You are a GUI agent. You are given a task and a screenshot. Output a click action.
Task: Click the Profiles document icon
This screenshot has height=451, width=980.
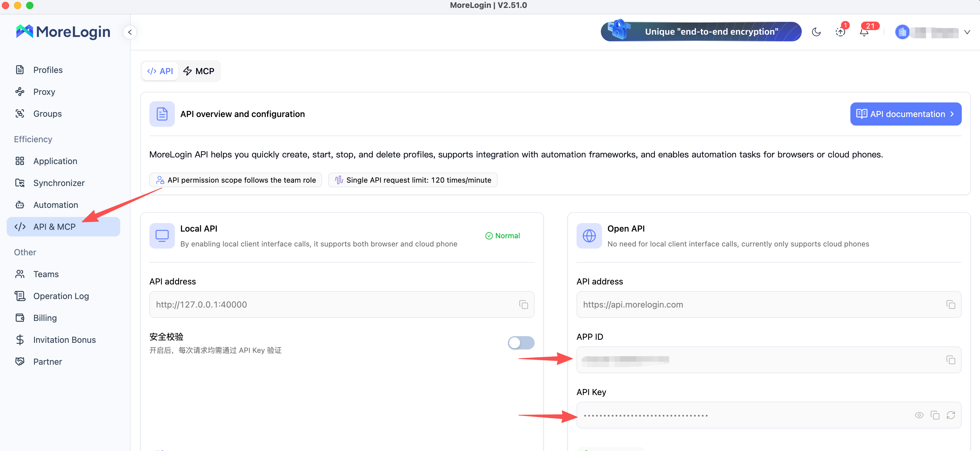pyautogui.click(x=20, y=70)
